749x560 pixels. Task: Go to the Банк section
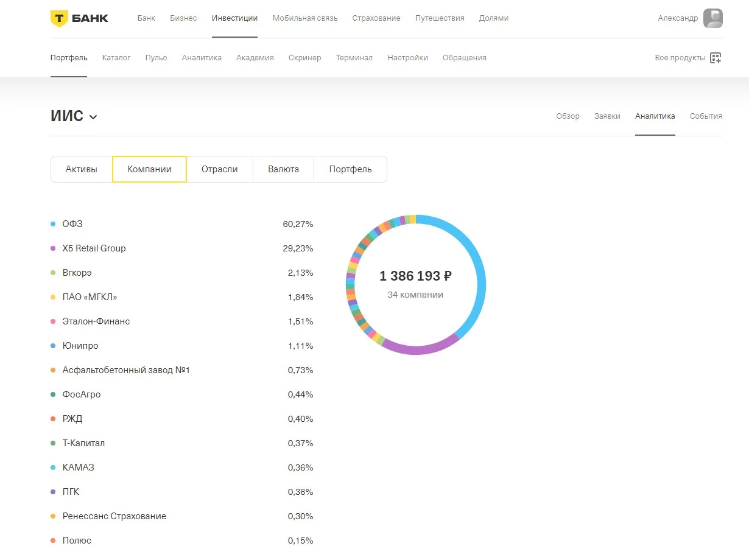click(x=146, y=18)
